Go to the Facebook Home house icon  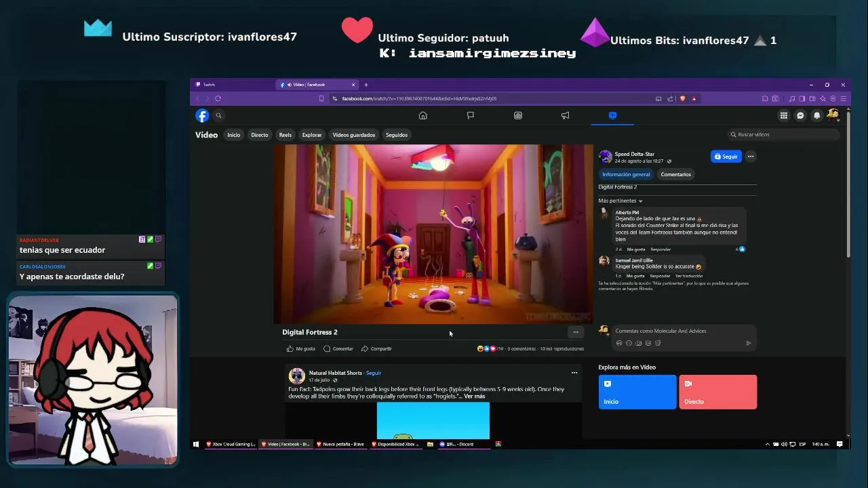(422, 115)
